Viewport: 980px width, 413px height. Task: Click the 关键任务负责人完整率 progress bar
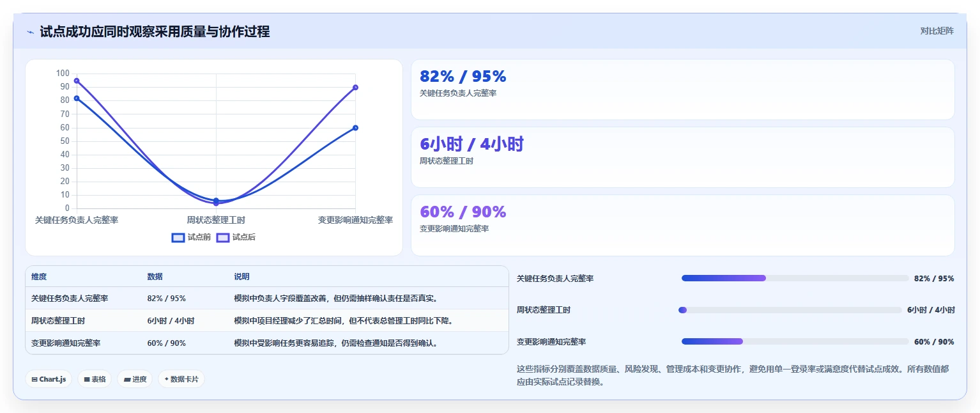795,278
